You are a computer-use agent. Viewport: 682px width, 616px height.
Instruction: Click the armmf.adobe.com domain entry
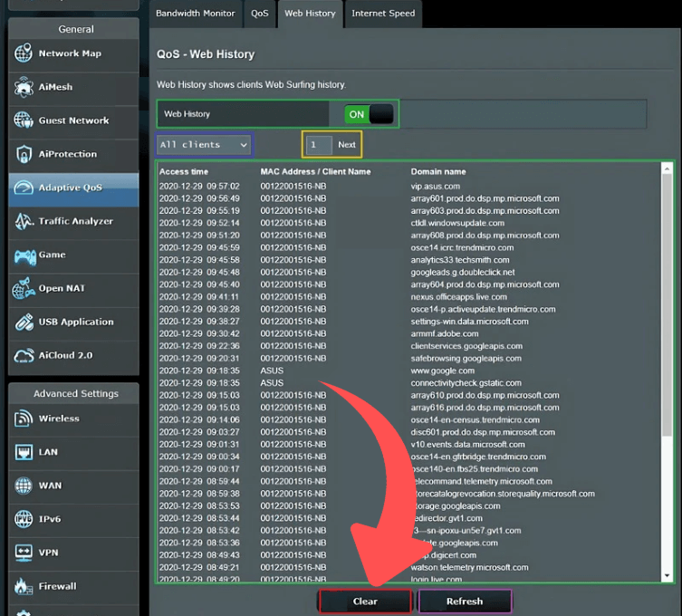(445, 333)
